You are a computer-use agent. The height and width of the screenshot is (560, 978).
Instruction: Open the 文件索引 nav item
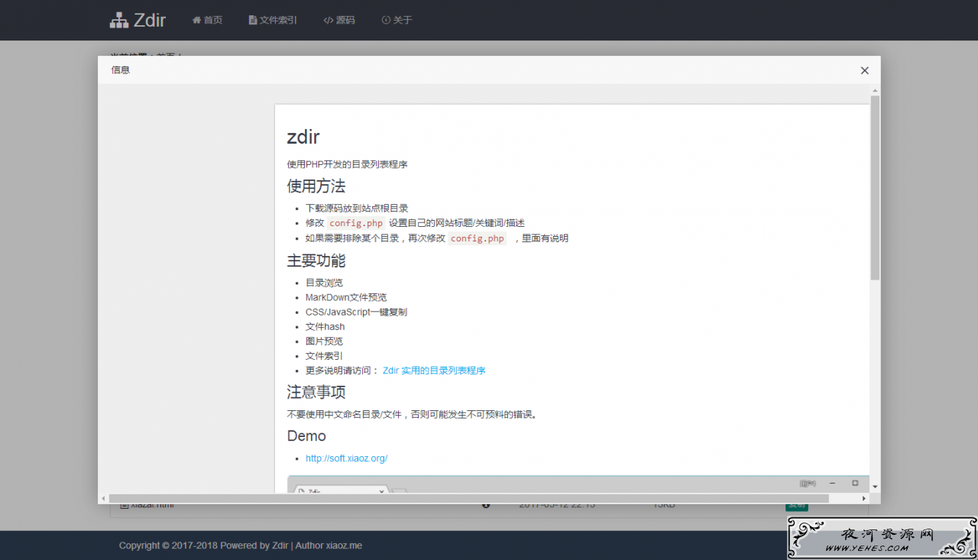273,20
